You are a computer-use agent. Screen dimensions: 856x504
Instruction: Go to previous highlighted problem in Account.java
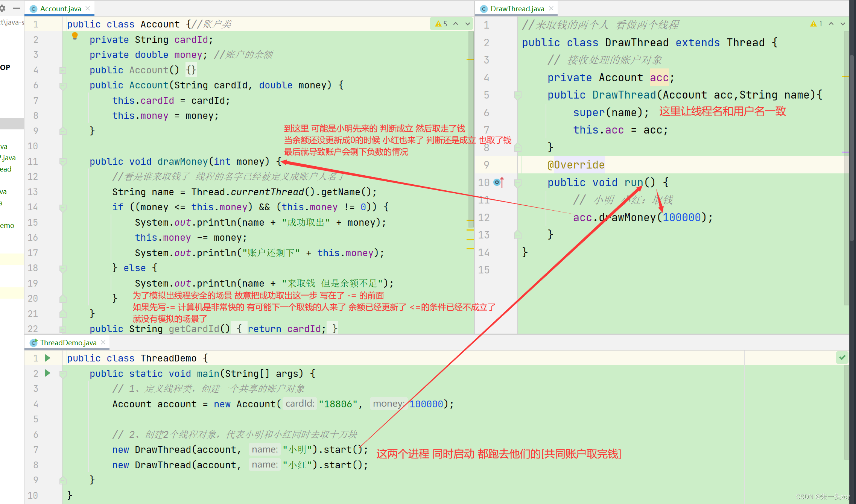[456, 24]
